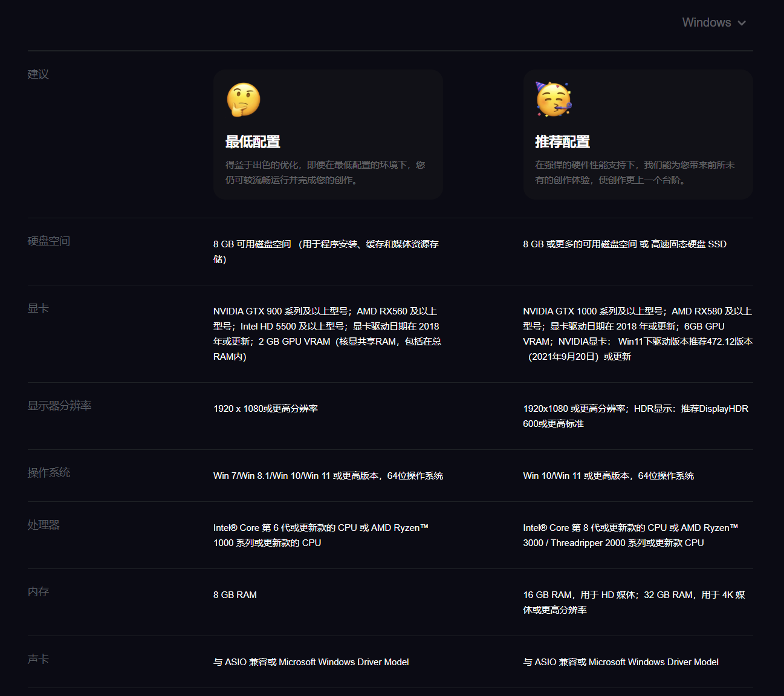Click the chevron arrow beside Windows
Viewport: 784px width, 696px height.
pos(742,24)
